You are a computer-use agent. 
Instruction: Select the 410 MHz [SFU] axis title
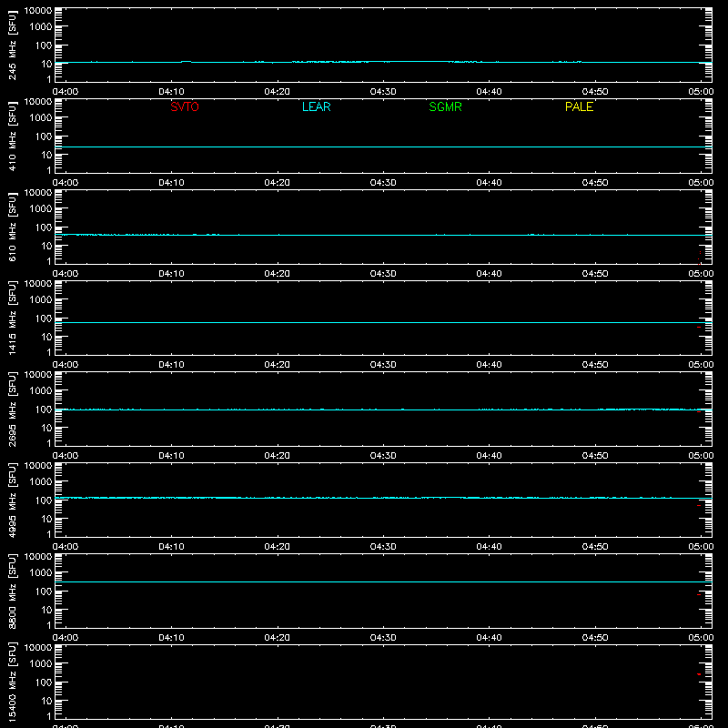(12, 136)
